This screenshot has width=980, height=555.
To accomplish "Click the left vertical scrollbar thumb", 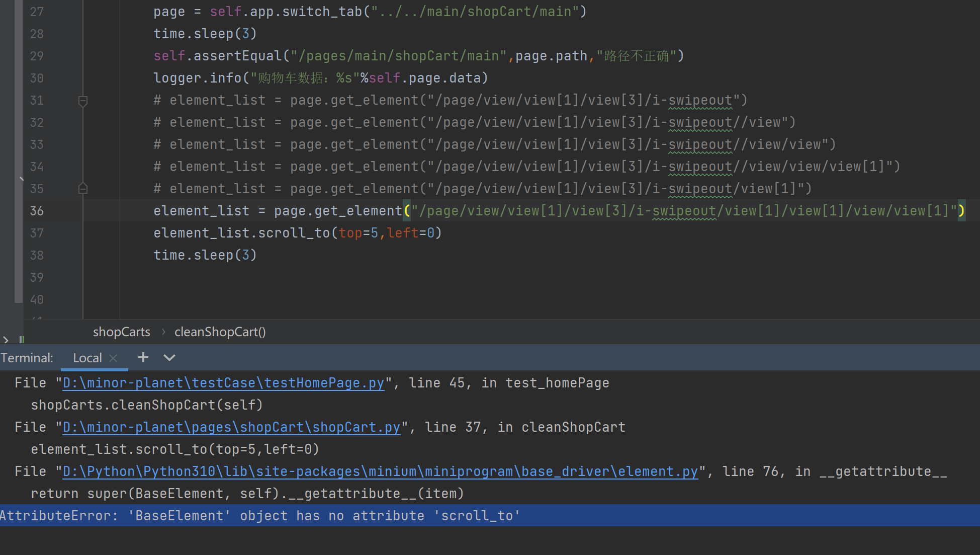I will tap(19, 151).
